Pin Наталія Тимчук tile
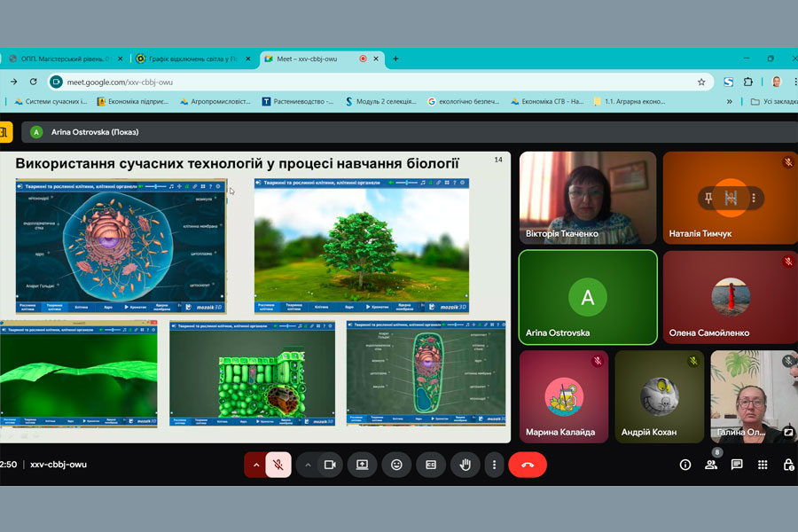798x532 pixels. pyautogui.click(x=708, y=198)
